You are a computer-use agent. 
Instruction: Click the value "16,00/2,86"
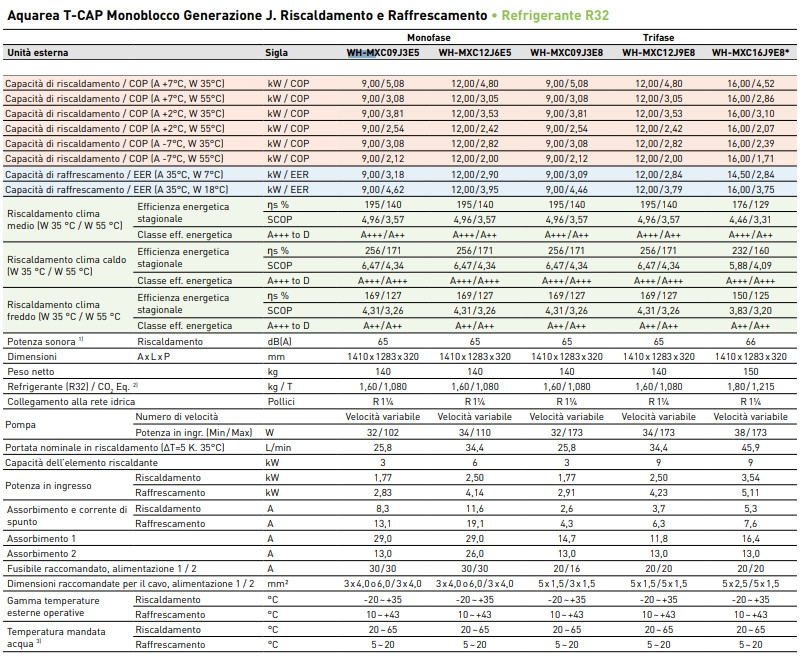pos(750,98)
